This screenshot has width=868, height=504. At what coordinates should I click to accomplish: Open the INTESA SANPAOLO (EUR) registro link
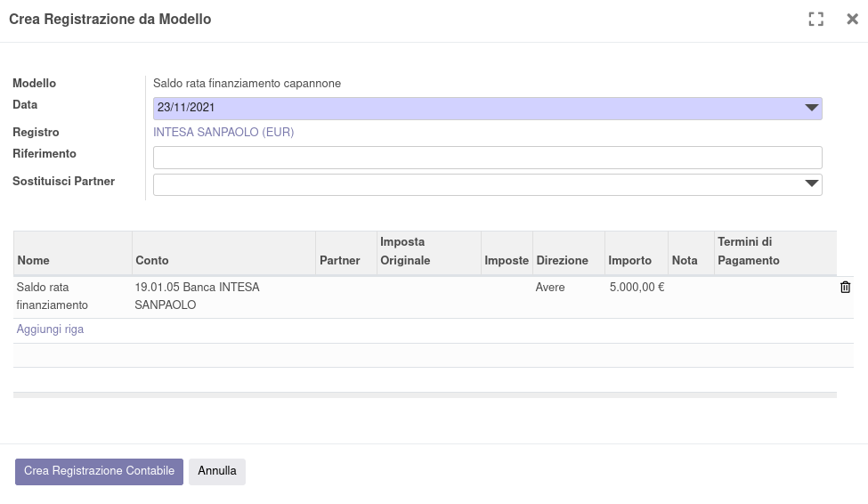[x=223, y=133]
